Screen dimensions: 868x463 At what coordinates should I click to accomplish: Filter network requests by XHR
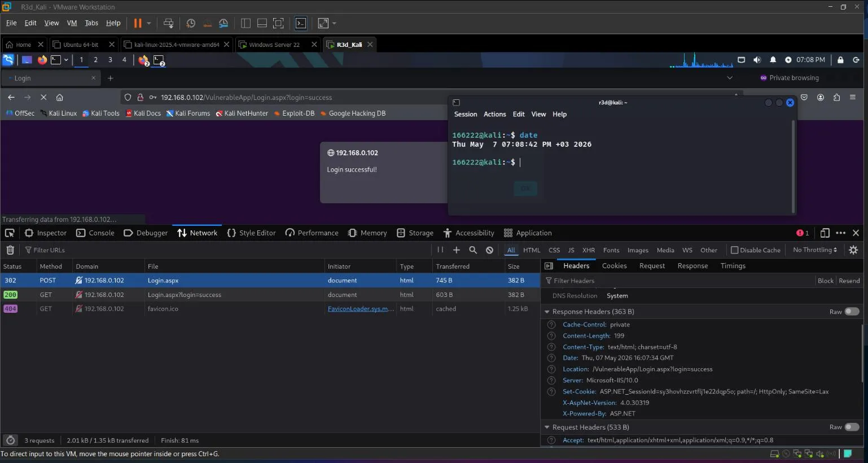point(589,250)
